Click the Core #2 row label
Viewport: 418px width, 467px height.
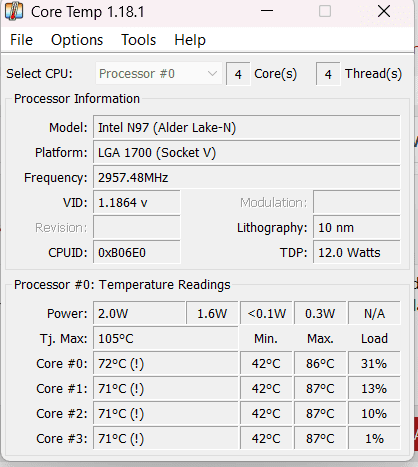click(62, 414)
